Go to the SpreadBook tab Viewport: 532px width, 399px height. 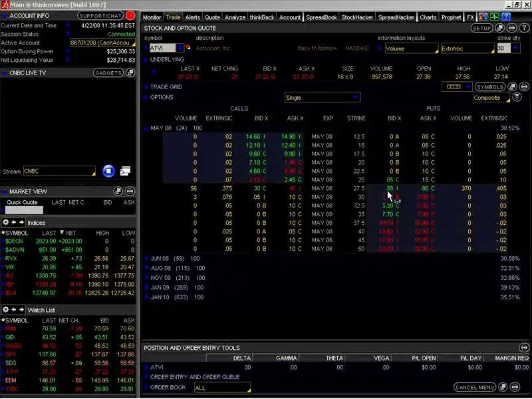(x=321, y=17)
